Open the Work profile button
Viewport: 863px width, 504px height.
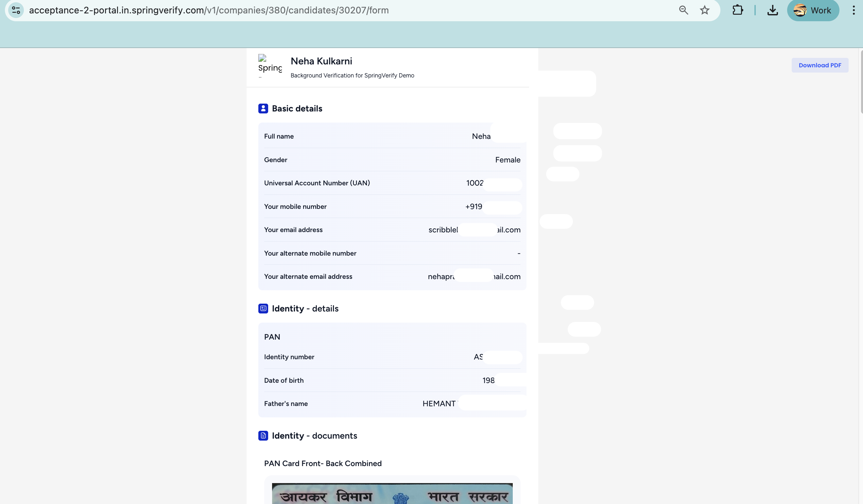point(813,10)
